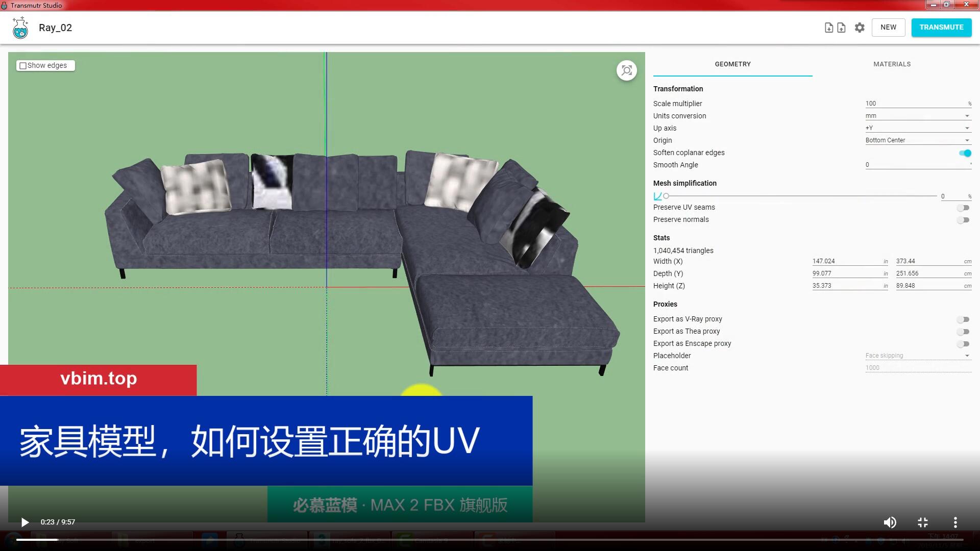Enable the Show edges checkbox

point(23,66)
